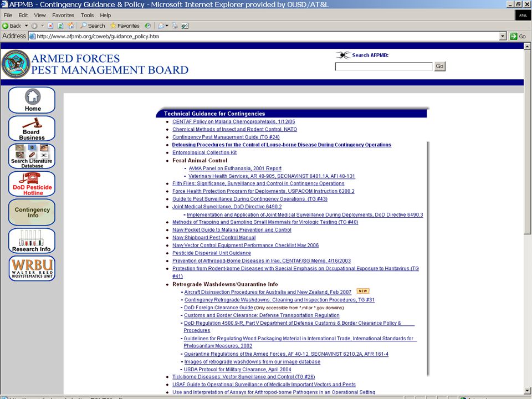Open Chemical Methods of Insect and Rodent Control link
Screen dimensions: 532x399
pyautogui.click(x=234, y=129)
